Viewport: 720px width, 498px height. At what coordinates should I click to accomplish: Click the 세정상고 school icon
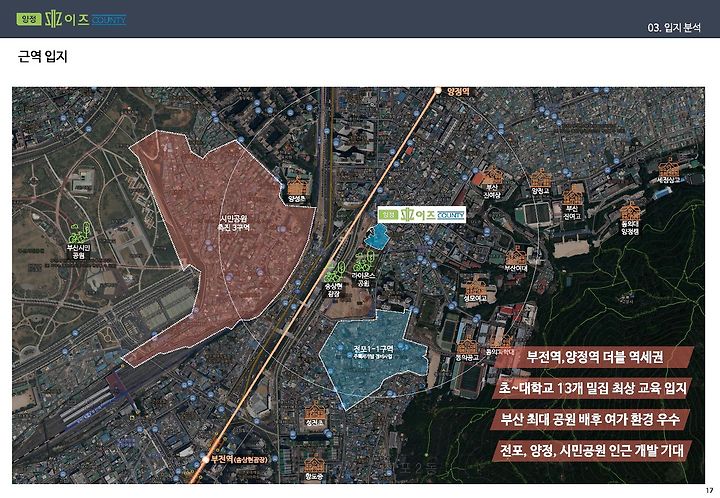click(x=668, y=168)
